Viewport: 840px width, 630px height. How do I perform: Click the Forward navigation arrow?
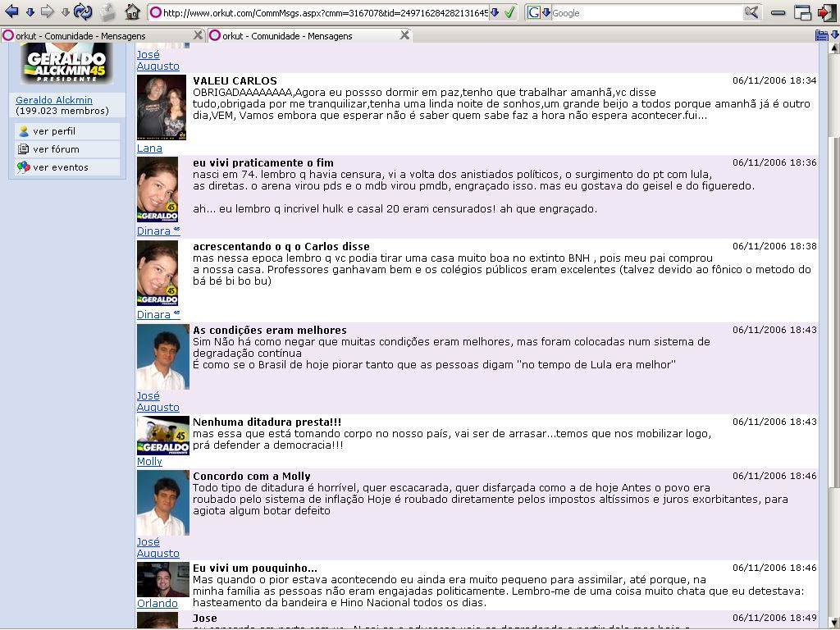[48, 11]
